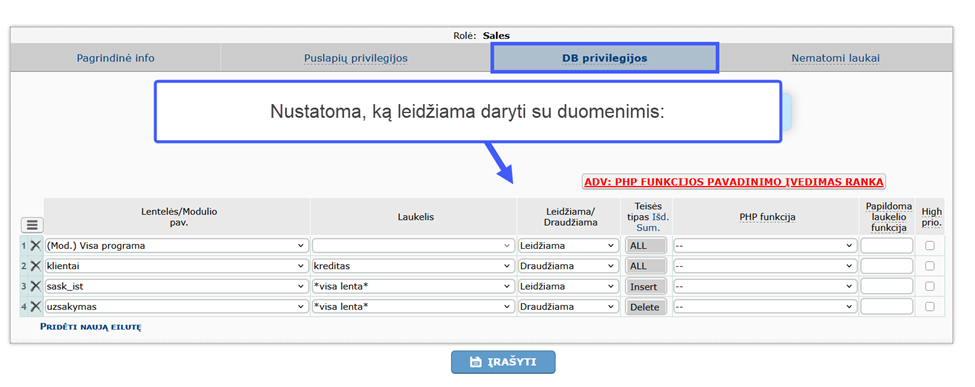Open Draudžiama dropdown on uzsakymas row
Image resolution: width=975 pixels, height=387 pixels.
(568, 307)
